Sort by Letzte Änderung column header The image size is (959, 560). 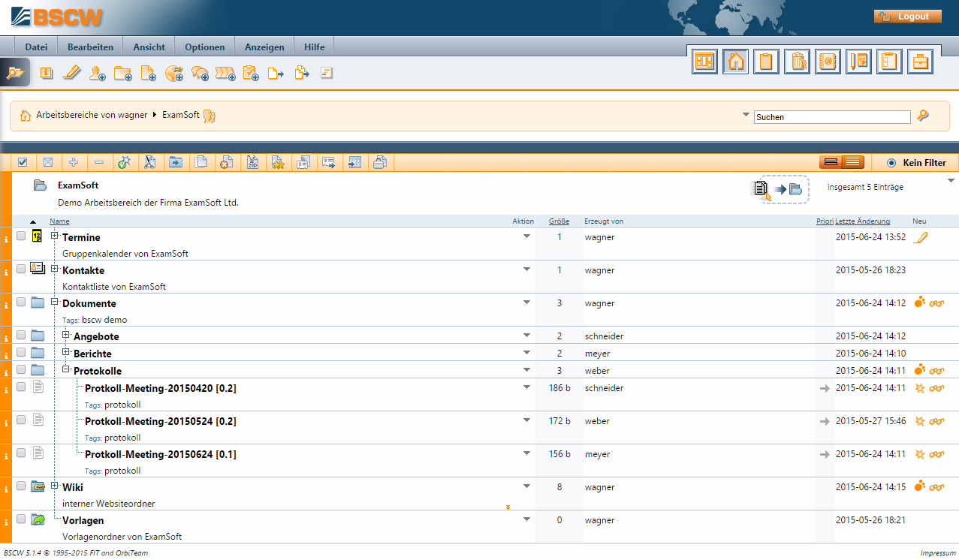(x=863, y=221)
